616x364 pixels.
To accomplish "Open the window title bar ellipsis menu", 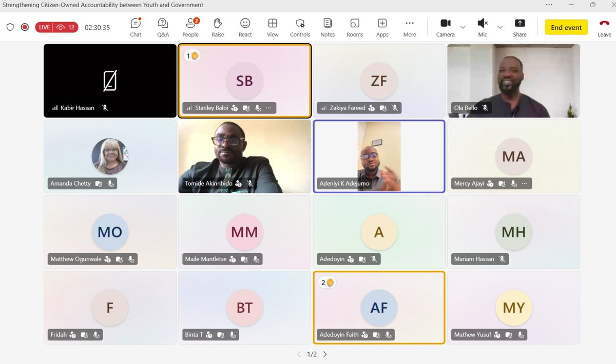I will [x=549, y=5].
